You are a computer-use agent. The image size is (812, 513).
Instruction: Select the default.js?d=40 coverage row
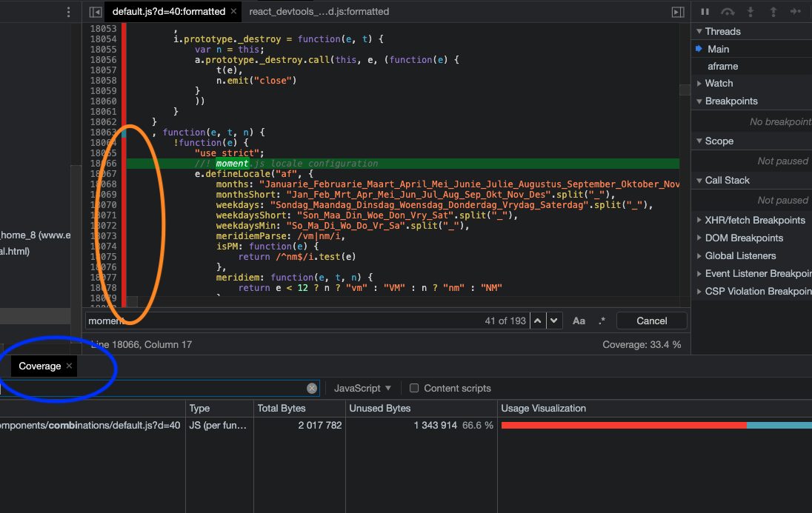point(406,425)
